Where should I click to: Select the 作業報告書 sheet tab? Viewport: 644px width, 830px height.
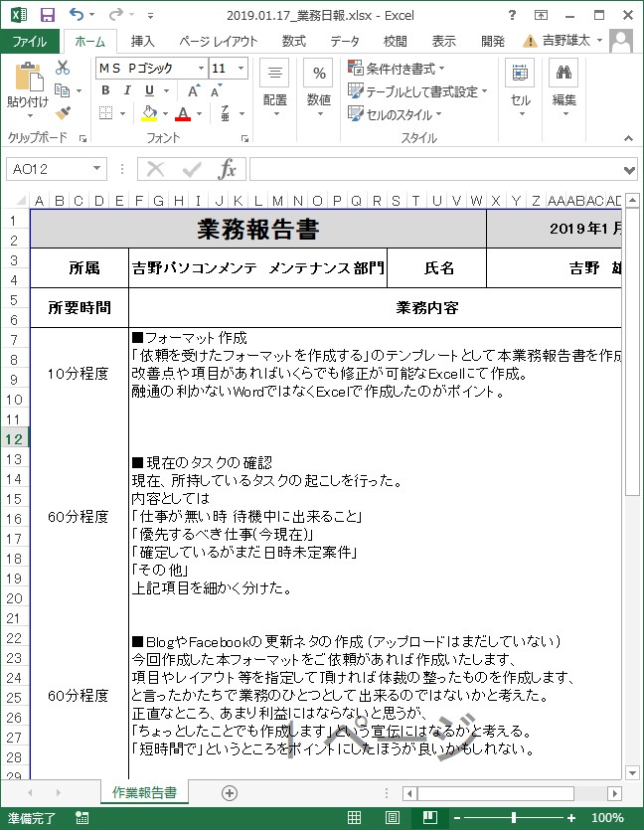pos(144,792)
